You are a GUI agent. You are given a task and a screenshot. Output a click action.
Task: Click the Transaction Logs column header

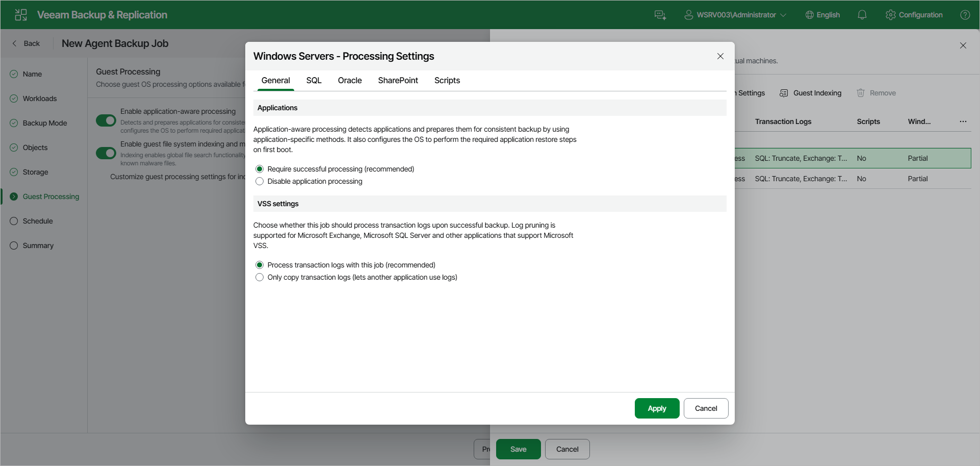[783, 121]
